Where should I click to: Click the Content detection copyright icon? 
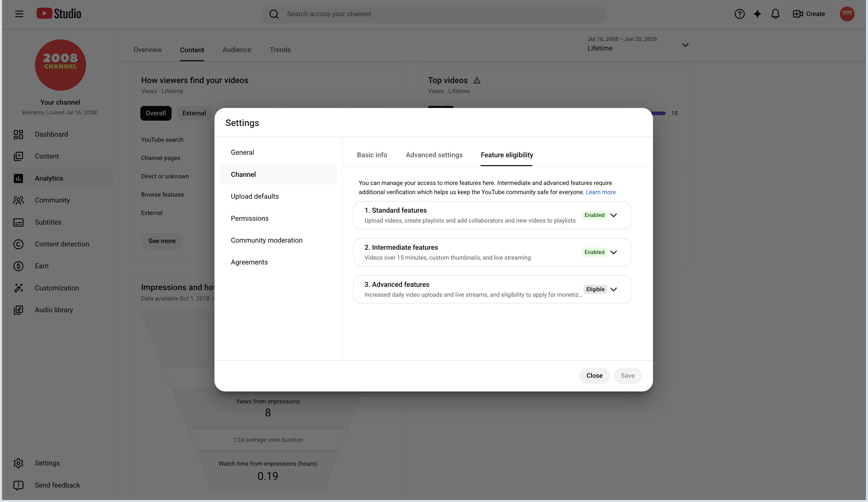pos(18,244)
